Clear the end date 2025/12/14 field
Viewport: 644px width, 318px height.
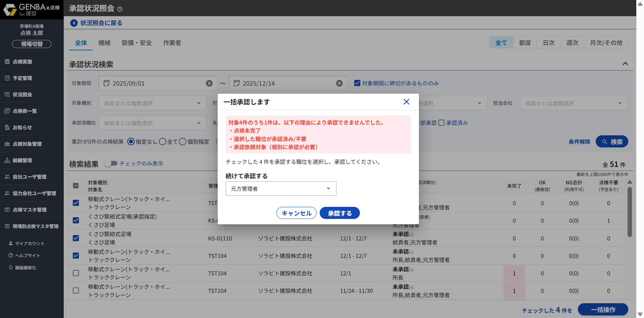click(x=339, y=83)
